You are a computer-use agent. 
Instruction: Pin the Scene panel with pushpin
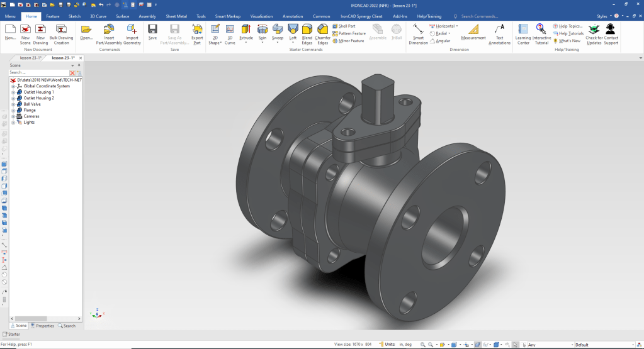pyautogui.click(x=79, y=65)
